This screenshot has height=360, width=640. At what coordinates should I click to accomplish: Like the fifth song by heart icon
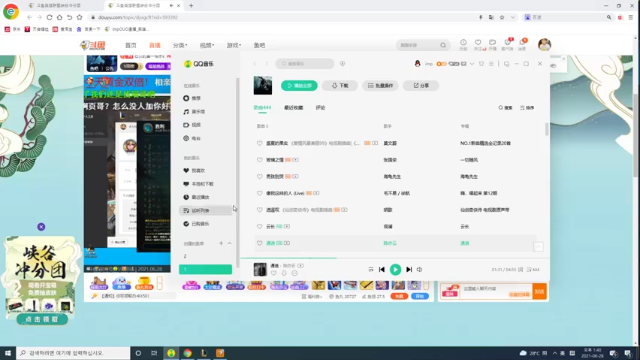coord(259,210)
